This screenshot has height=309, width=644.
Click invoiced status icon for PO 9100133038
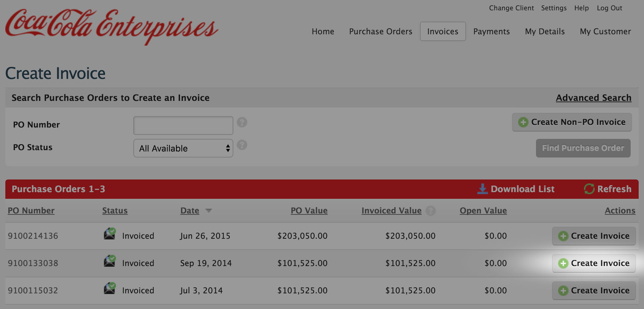[110, 261]
